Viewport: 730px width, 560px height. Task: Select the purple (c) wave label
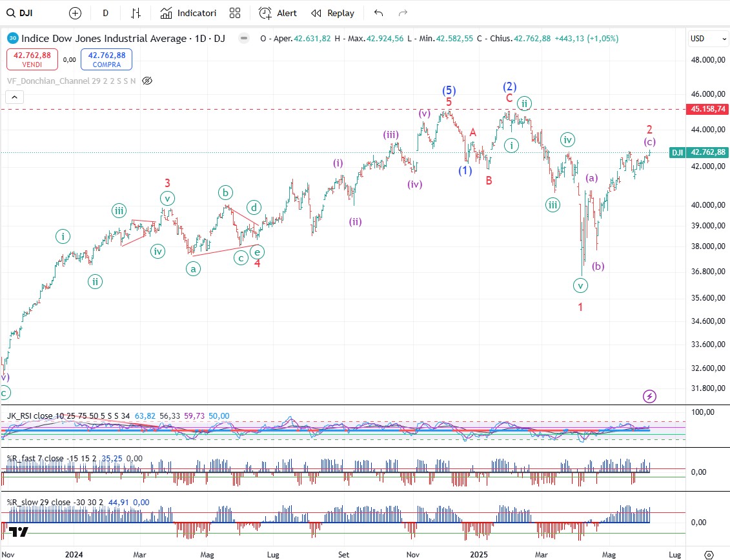[650, 141]
